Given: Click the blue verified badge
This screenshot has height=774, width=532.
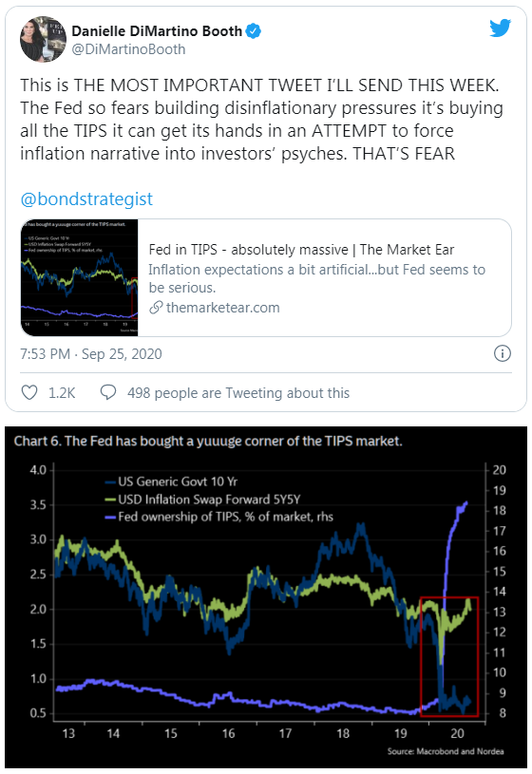Looking at the screenshot, I should (x=254, y=31).
